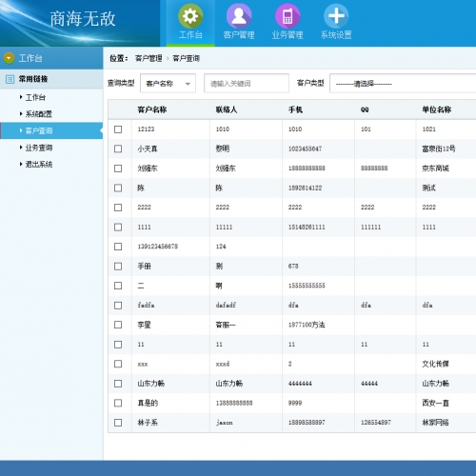Screen dimensions: 476x476
Task: Click the 客户管理 breadcrumb link
Action: point(149,58)
